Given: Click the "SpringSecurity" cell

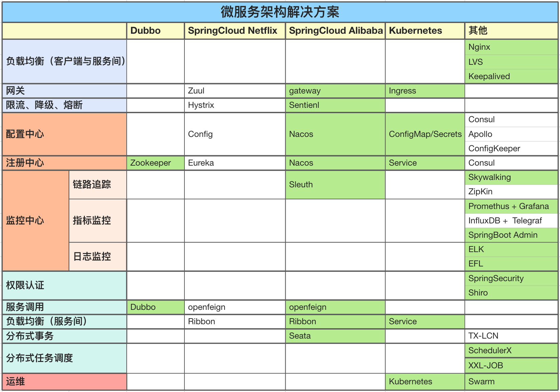Looking at the screenshot, I should 512,278.
